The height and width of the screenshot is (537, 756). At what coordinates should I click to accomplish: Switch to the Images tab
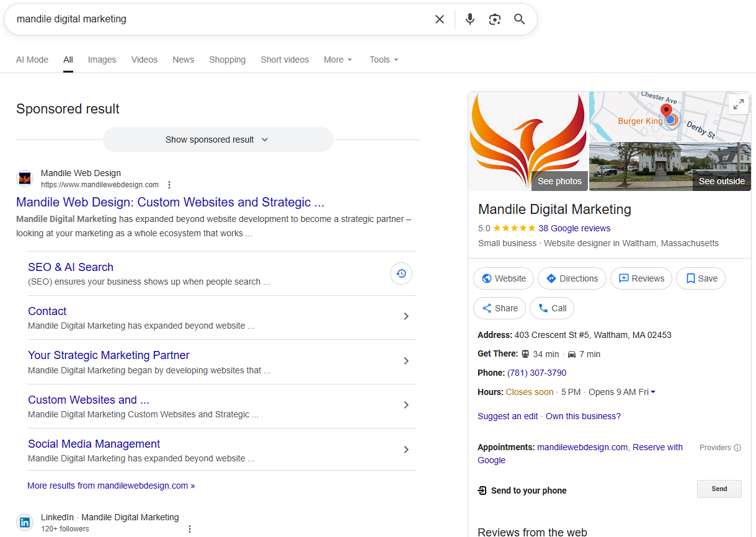[101, 60]
